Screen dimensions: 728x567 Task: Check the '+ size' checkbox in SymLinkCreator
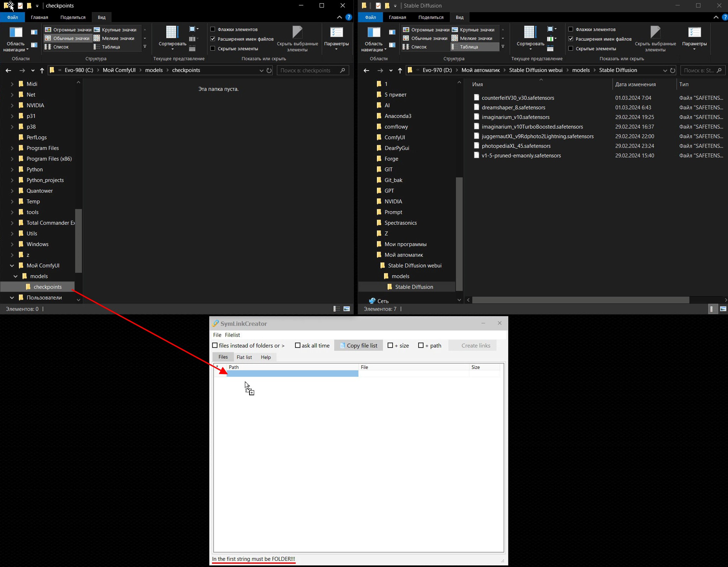[x=390, y=346]
